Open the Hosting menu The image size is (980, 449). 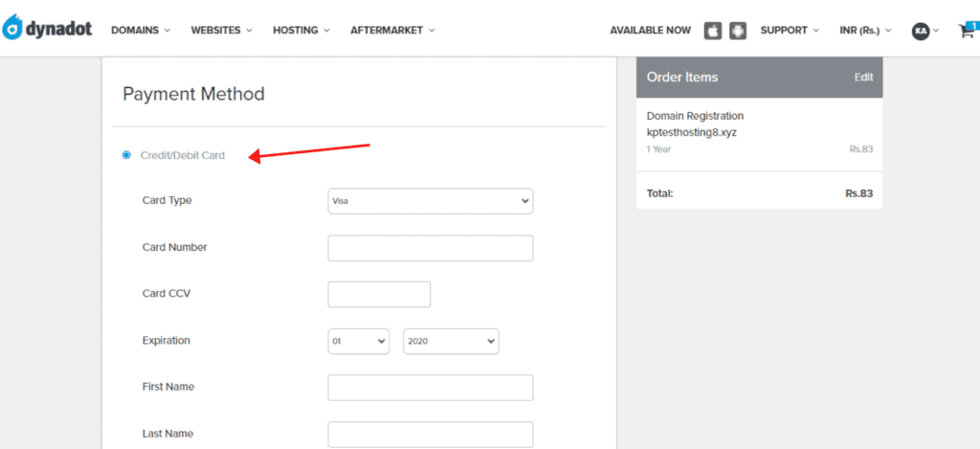click(301, 31)
